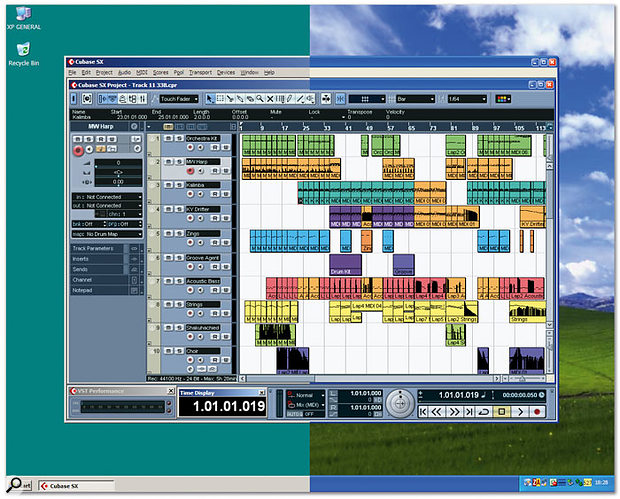
Task: Open XP GENERAL desktop icon
Action: 23,19
